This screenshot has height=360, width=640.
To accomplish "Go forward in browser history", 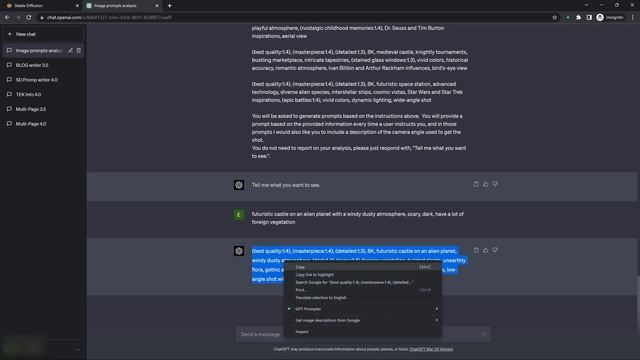I will [18, 18].
